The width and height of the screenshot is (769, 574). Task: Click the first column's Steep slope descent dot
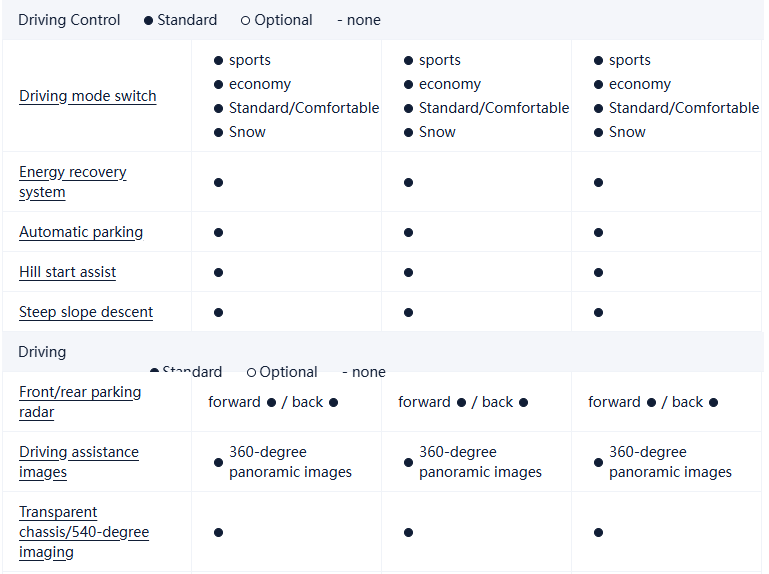coord(218,312)
